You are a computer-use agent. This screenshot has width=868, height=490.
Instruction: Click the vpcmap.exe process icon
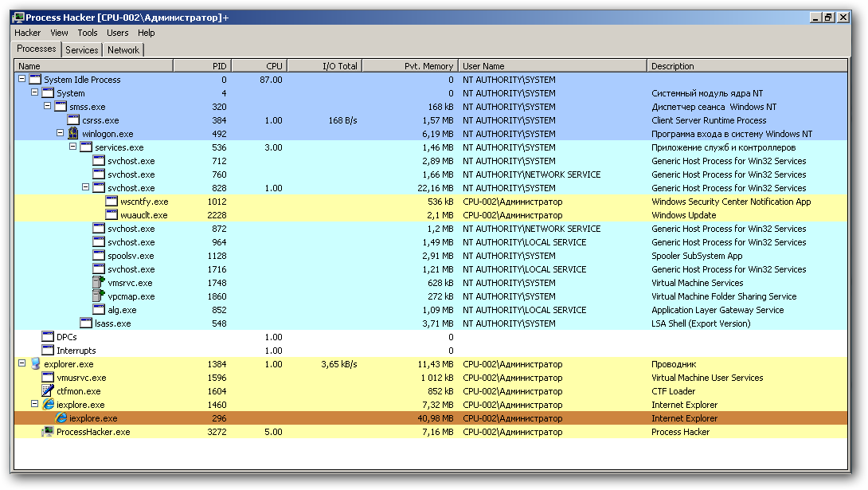click(99, 296)
